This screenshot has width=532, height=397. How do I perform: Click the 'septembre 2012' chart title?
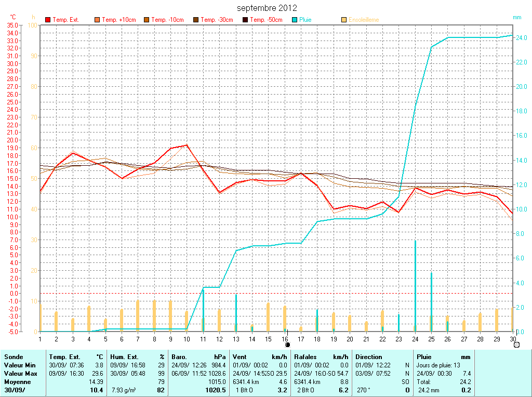coord(267,8)
